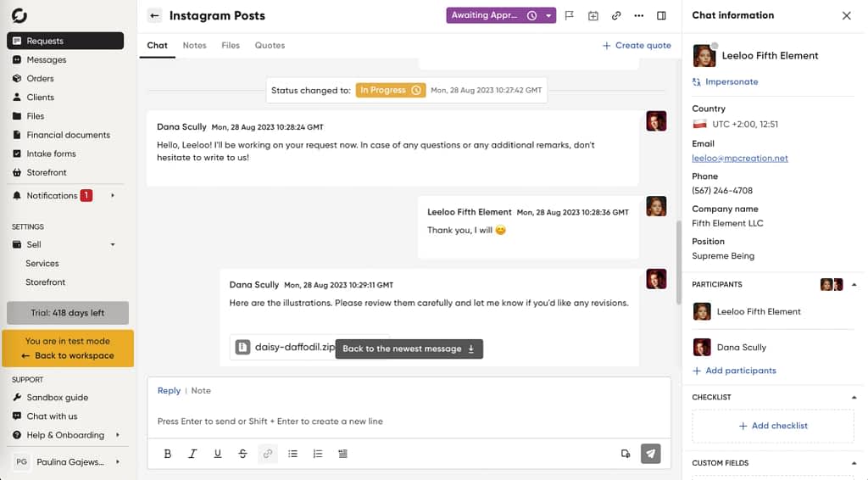Insert a link using the editor link icon
Viewport: 868px width, 480px height.
coord(268,454)
